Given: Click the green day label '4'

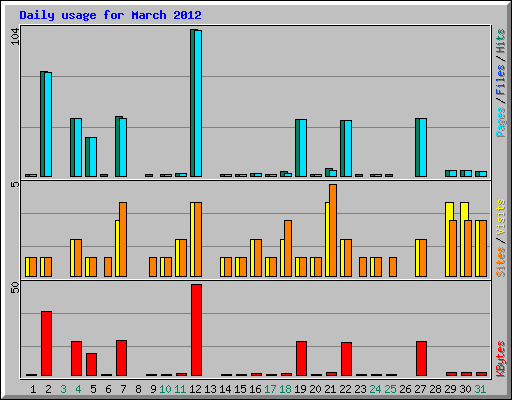Looking at the screenshot, I should coord(78,389).
